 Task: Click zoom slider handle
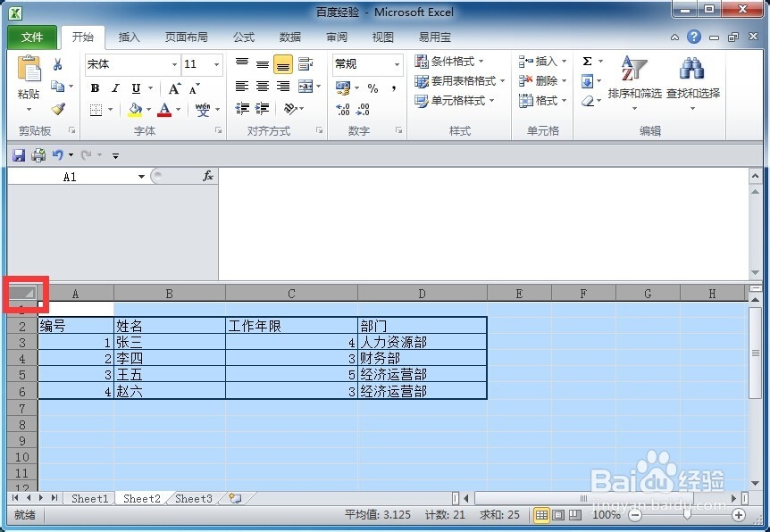coord(687,514)
